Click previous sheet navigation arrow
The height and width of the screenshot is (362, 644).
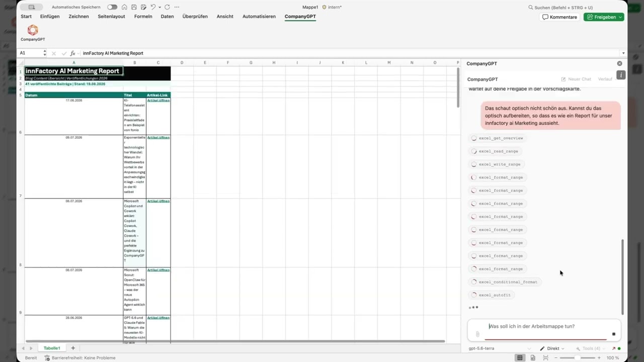point(23,348)
